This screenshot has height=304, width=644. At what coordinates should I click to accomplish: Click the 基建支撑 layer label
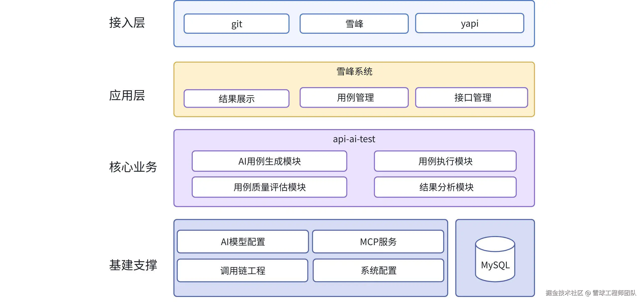pos(133,265)
